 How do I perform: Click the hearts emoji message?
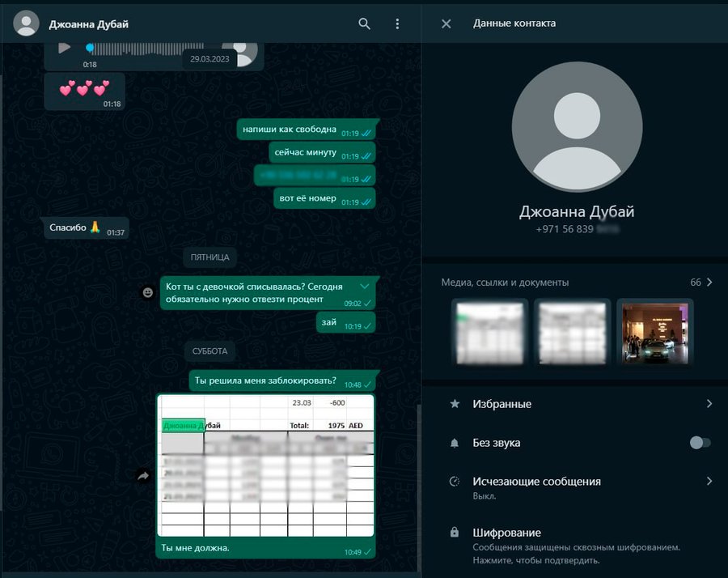pos(84,91)
